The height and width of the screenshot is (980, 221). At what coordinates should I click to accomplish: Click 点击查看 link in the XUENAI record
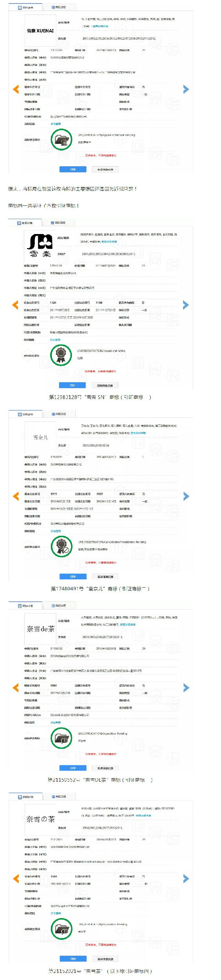pyautogui.click(x=55, y=124)
